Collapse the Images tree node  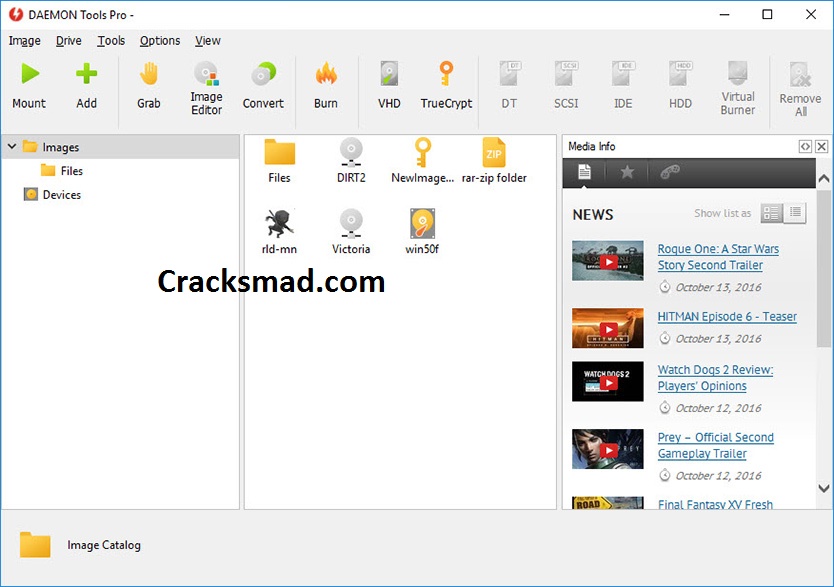[12, 146]
